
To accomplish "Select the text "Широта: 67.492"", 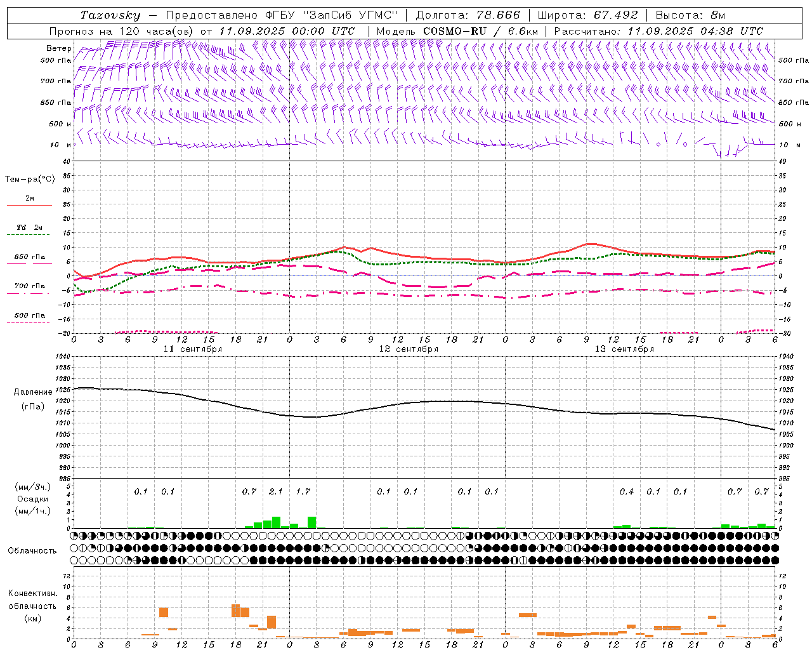I will click(587, 15).
